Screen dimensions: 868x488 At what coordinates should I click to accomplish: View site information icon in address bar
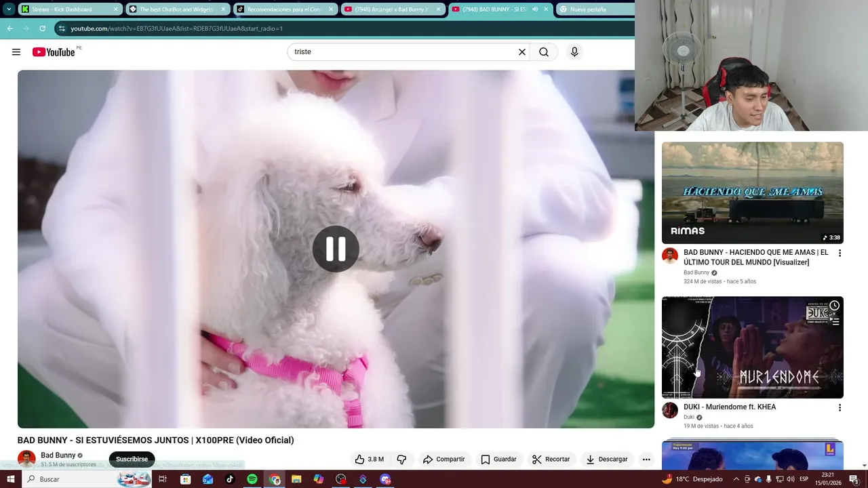pos(62,28)
